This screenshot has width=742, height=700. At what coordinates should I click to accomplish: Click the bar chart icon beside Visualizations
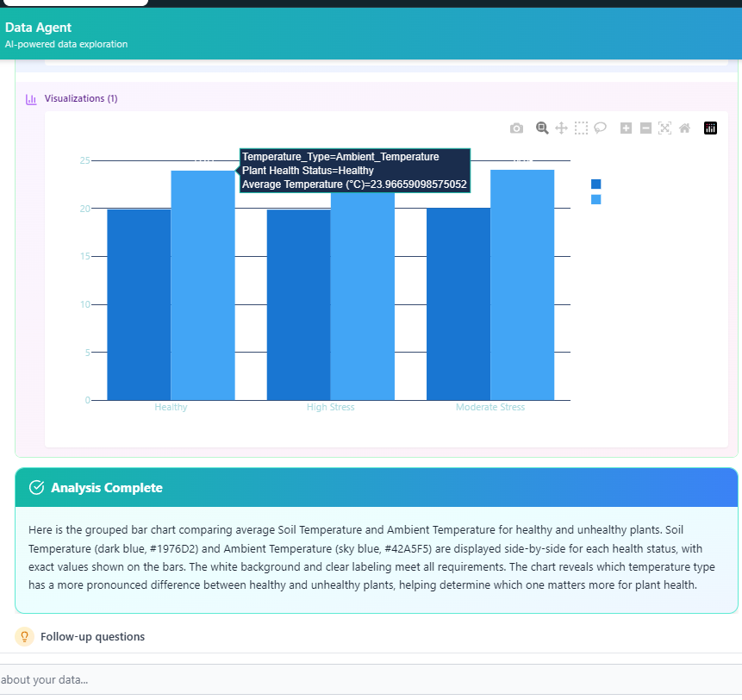[31, 99]
